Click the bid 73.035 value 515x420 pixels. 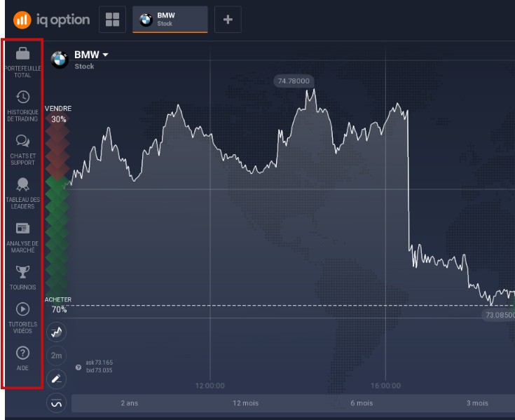99,370
